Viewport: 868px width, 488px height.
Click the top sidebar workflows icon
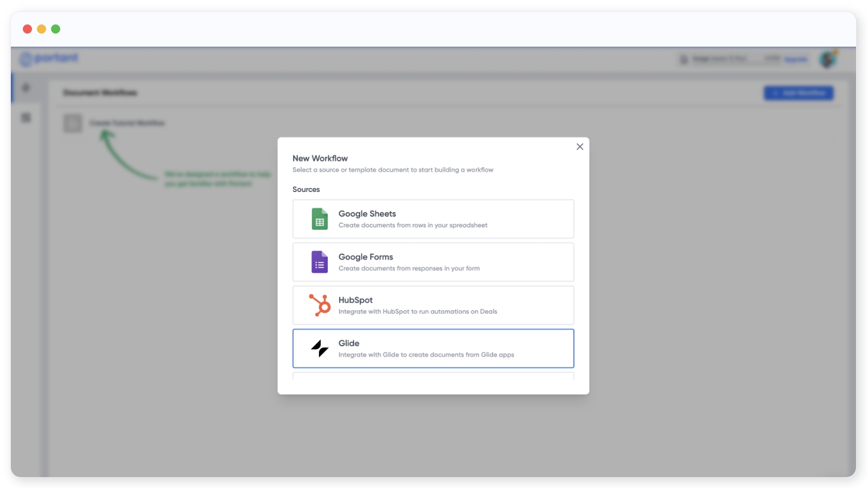(x=26, y=88)
